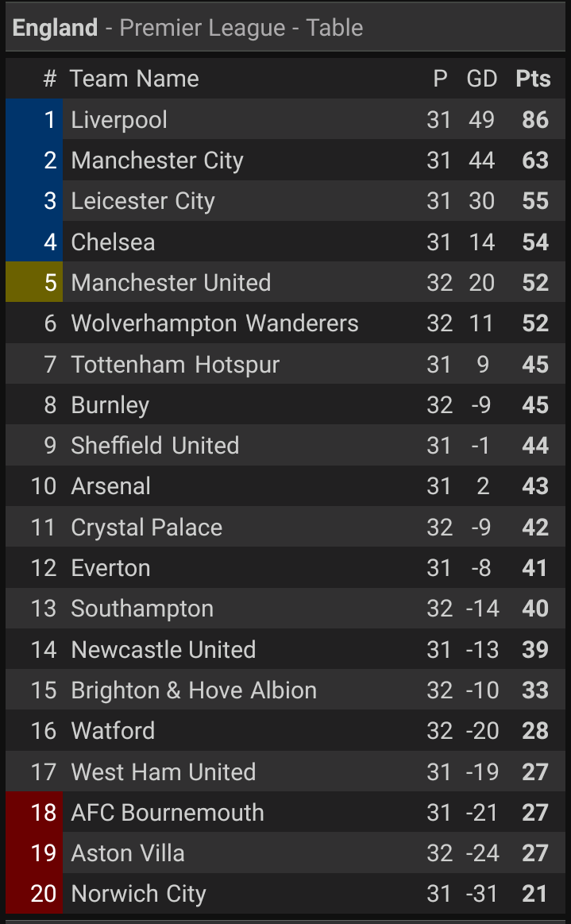Click the red position 20 marker
This screenshot has width=571, height=924.
[x=34, y=894]
